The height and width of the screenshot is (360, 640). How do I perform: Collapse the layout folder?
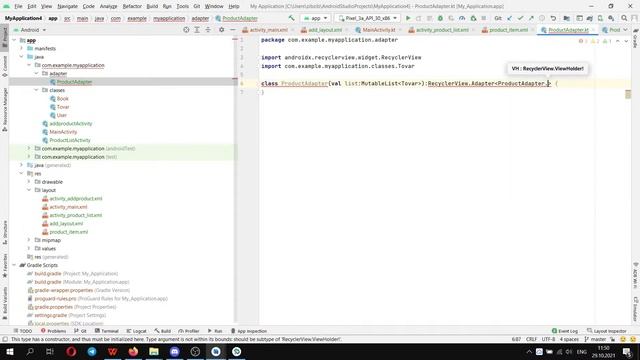click(29, 190)
